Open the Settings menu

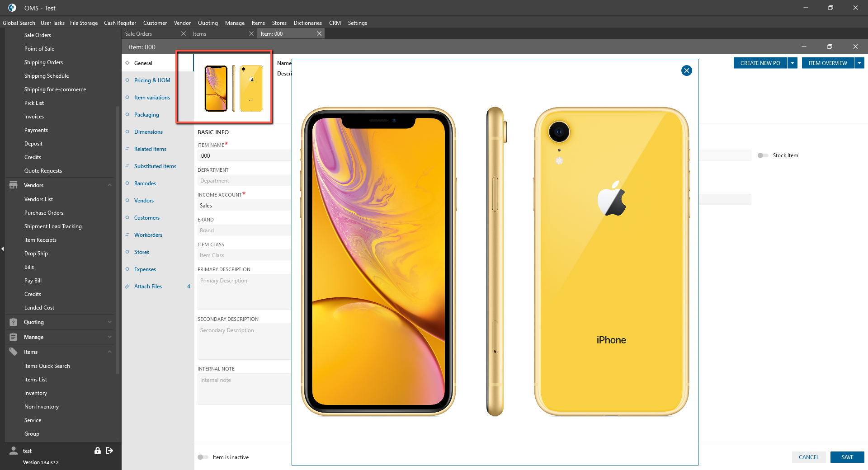358,23
